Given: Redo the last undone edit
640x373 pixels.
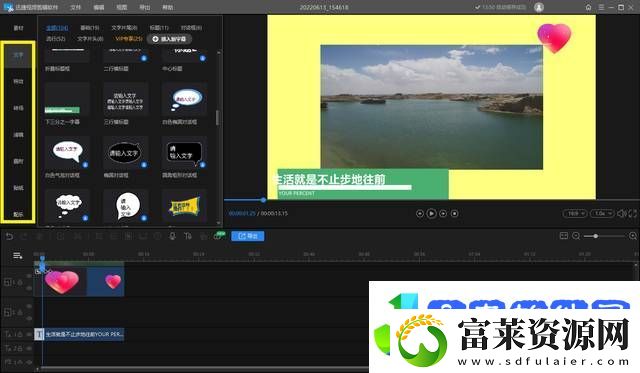Looking at the screenshot, I should tap(24, 236).
